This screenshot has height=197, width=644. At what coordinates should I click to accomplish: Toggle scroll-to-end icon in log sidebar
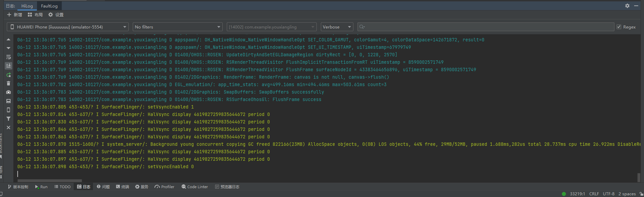(x=8, y=66)
